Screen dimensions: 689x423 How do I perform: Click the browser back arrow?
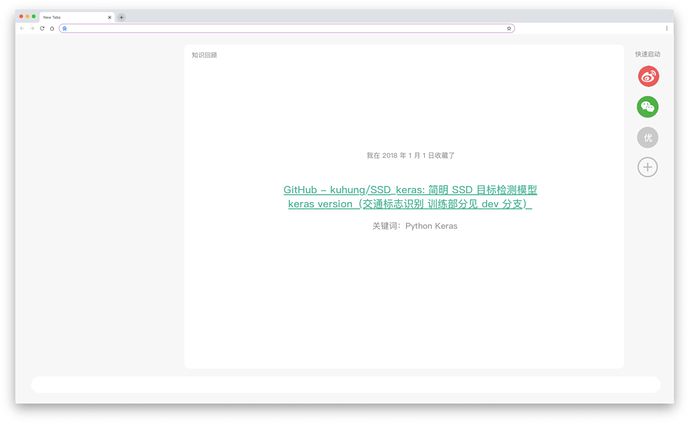click(x=22, y=28)
